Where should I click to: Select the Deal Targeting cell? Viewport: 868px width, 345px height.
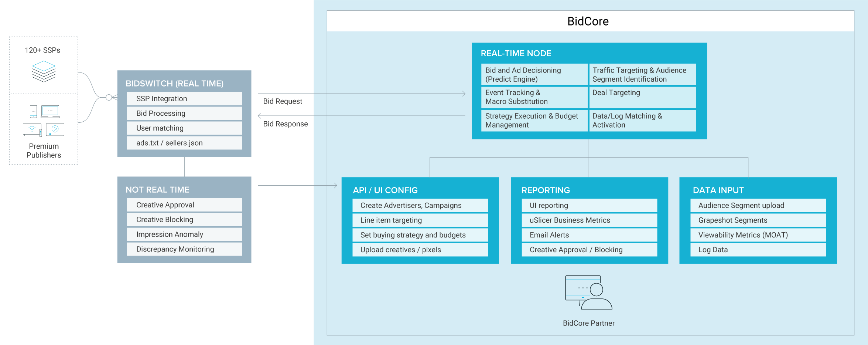click(x=642, y=97)
